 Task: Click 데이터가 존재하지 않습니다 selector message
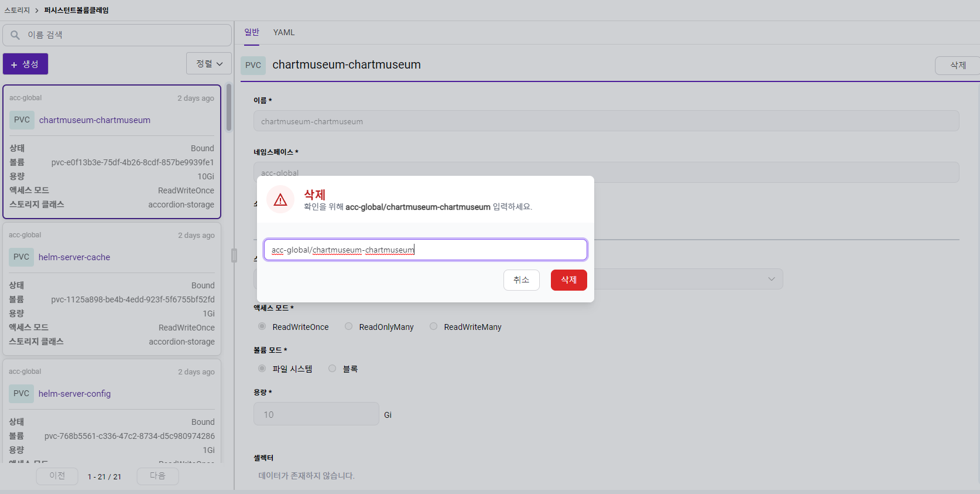click(306, 476)
